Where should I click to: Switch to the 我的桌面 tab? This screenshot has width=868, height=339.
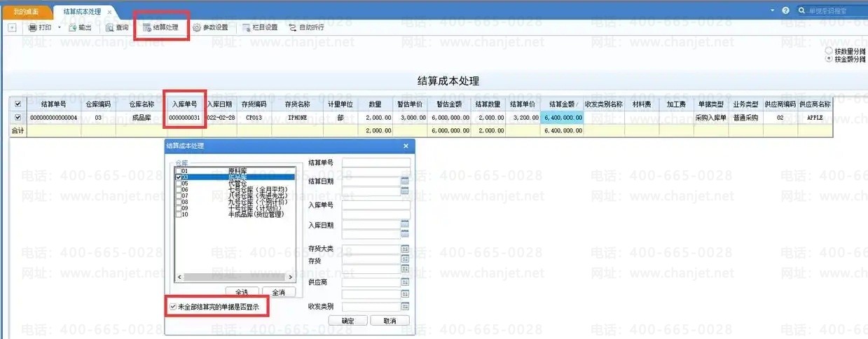click(26, 12)
